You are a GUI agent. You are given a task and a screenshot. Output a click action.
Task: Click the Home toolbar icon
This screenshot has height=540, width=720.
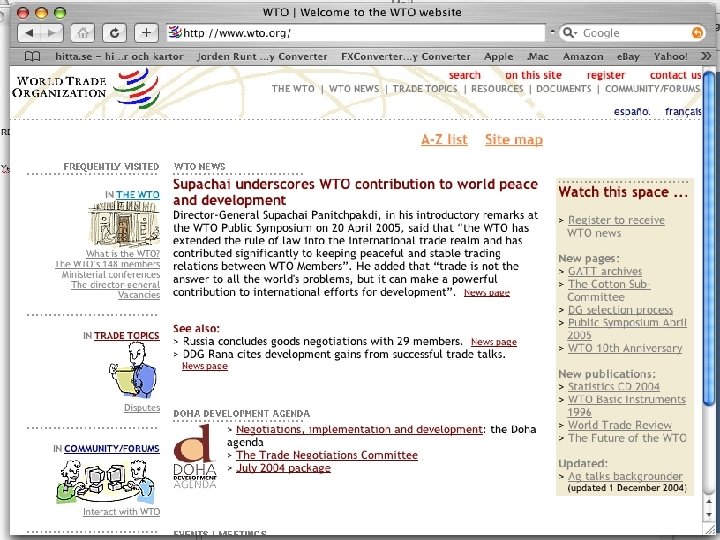(83, 33)
